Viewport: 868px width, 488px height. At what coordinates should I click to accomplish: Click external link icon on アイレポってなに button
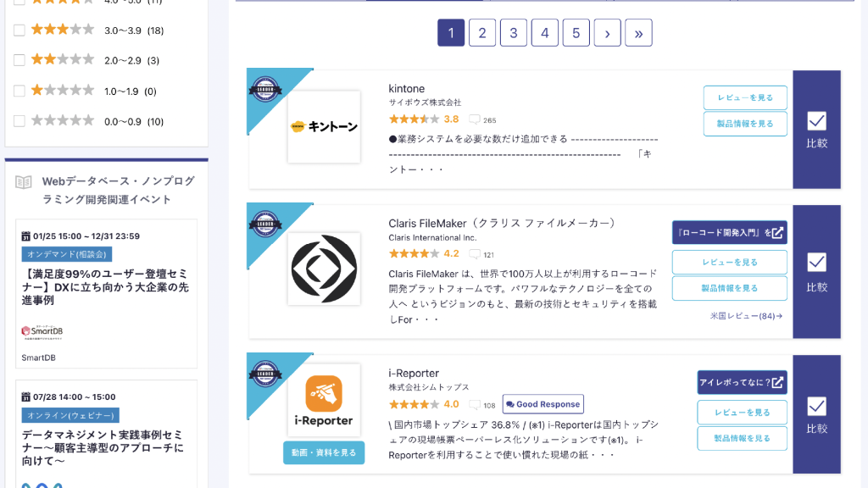pyautogui.click(x=777, y=382)
